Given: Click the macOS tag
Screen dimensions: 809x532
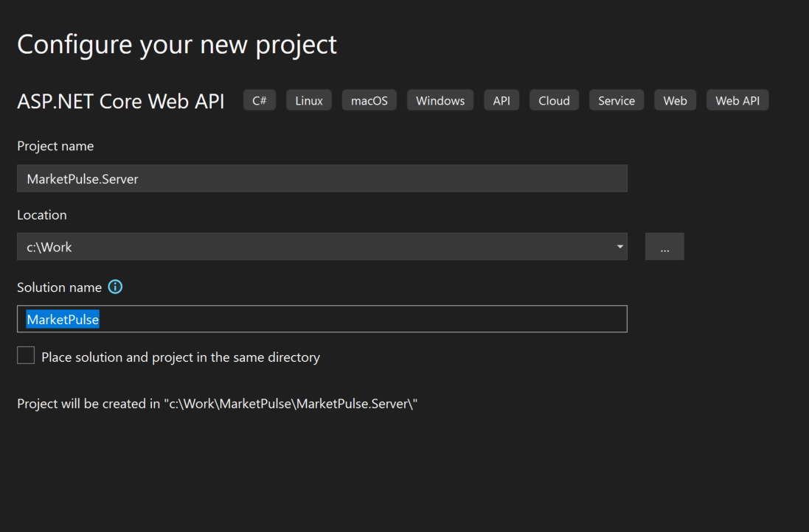Looking at the screenshot, I should click(369, 99).
